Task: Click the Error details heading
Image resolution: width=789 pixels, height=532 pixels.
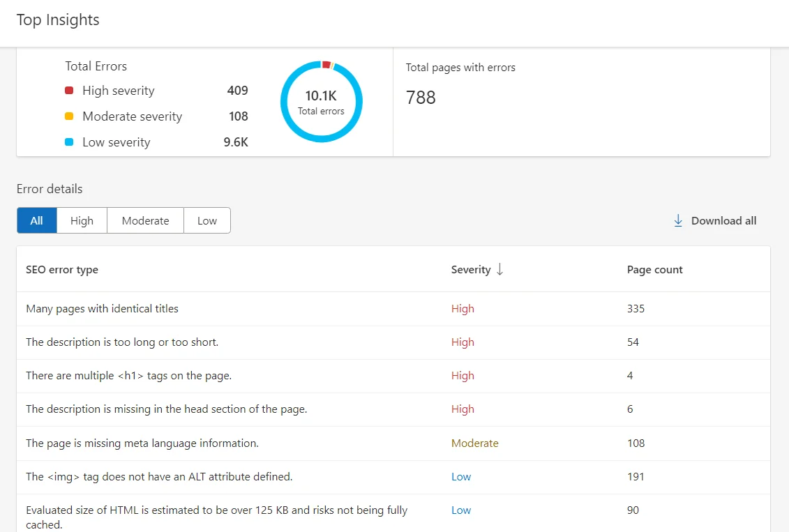Action: coord(50,188)
